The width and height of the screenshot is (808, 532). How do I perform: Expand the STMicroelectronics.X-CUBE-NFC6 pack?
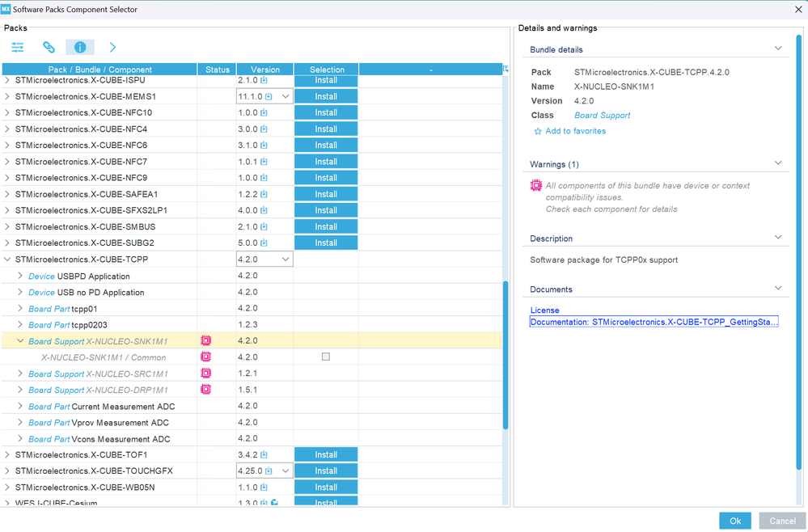click(7, 146)
